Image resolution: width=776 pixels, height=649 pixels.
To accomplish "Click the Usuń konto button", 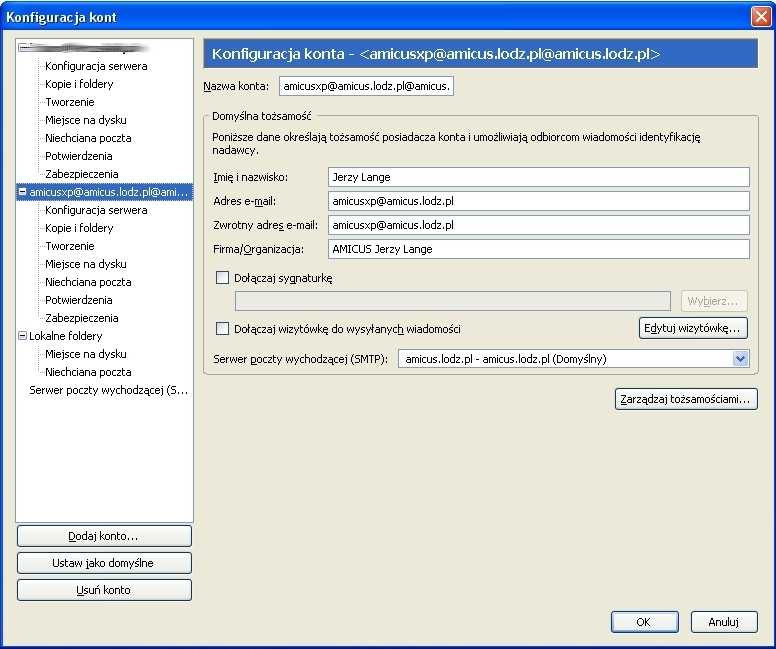I will point(104,590).
